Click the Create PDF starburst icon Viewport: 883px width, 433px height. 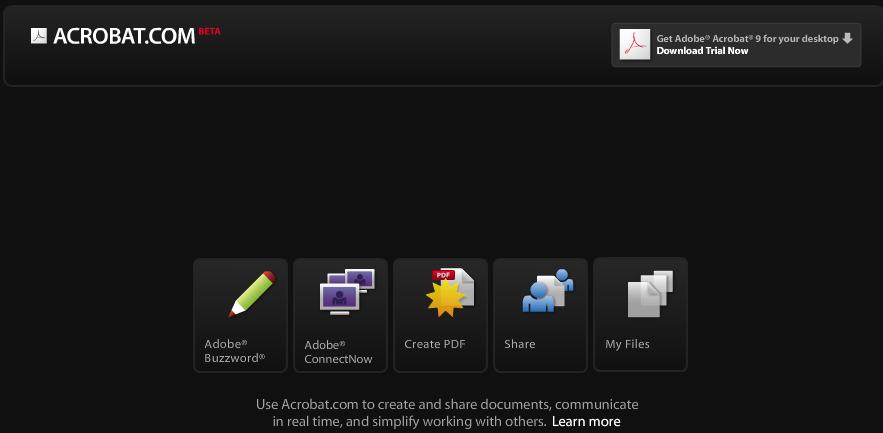[450, 293]
